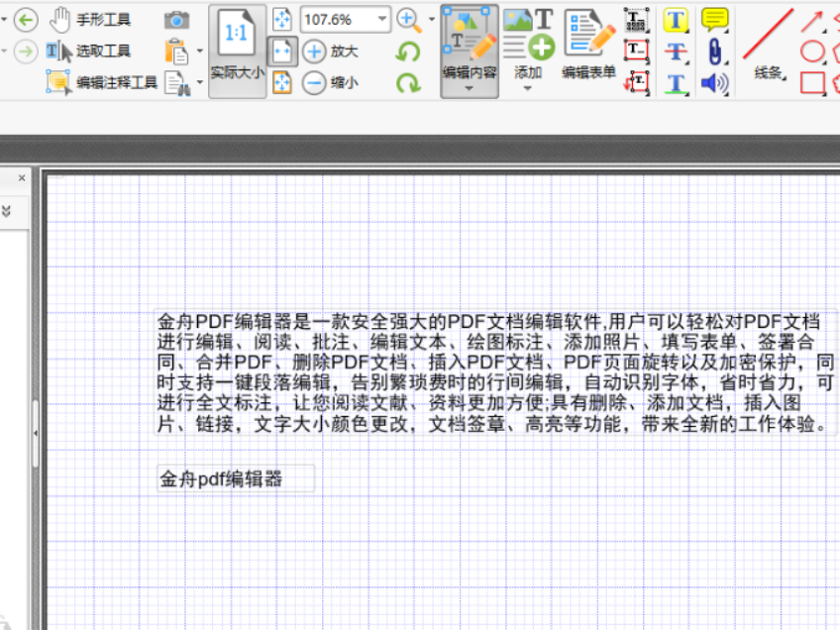Image resolution: width=840 pixels, height=630 pixels.
Task: Click the 放大 zoom in button
Action: (x=331, y=52)
